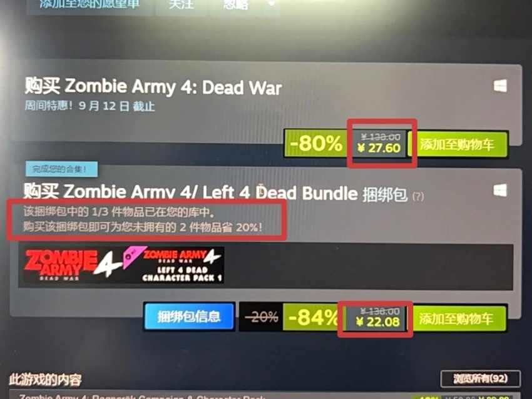Image resolution: width=532 pixels, height=399 pixels.
Task: Click the (?) help icon next to 捆绑包
Action: pyautogui.click(x=418, y=196)
